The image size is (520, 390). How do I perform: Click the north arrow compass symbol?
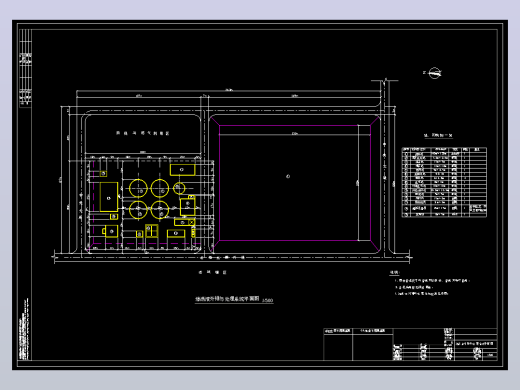click(434, 73)
